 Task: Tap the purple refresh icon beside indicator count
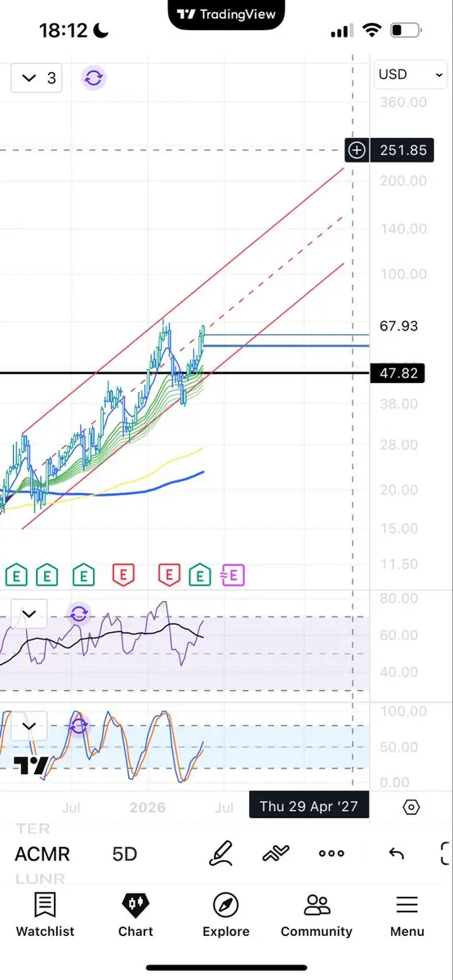(94, 78)
